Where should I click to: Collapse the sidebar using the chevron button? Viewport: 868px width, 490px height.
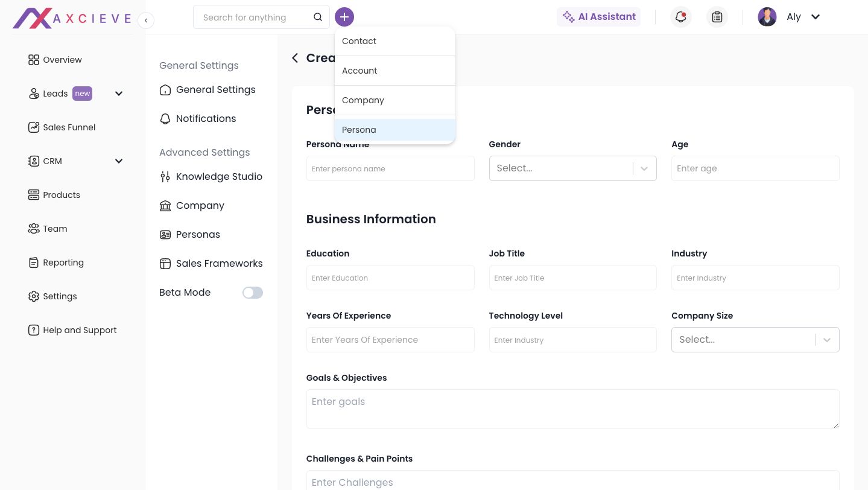click(146, 20)
